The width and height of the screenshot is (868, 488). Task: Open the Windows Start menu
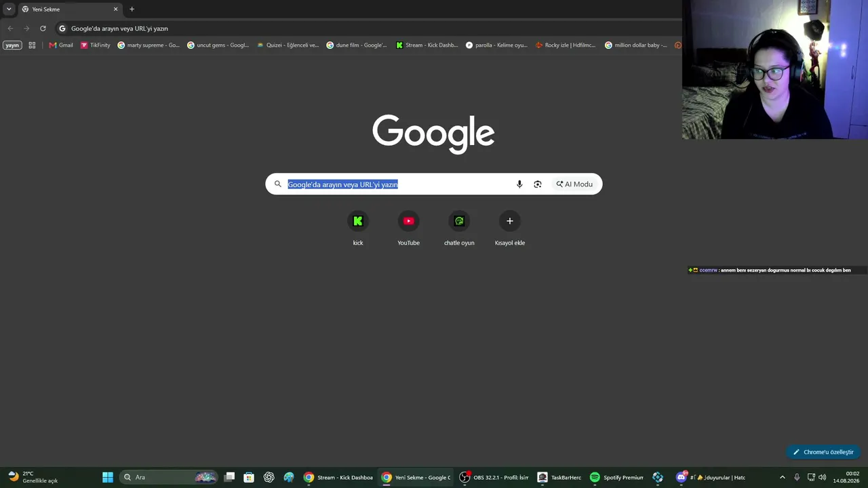coord(108,477)
